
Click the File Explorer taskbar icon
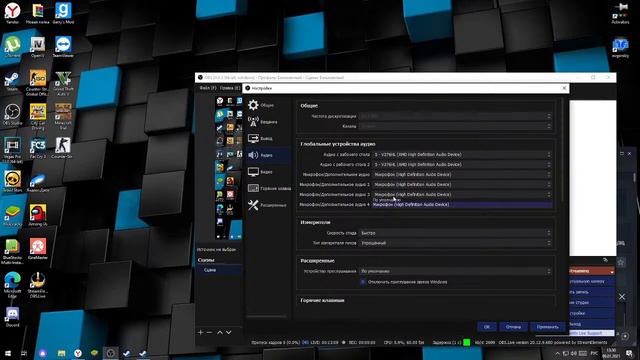(62, 353)
